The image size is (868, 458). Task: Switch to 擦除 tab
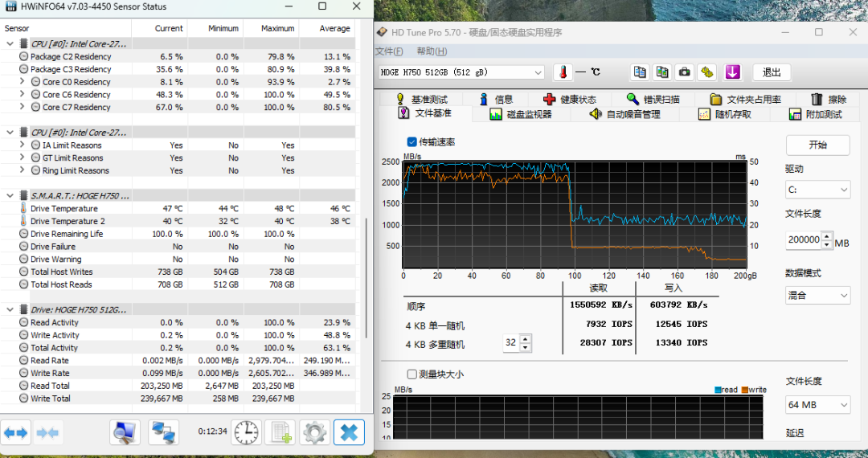pyautogui.click(x=829, y=99)
